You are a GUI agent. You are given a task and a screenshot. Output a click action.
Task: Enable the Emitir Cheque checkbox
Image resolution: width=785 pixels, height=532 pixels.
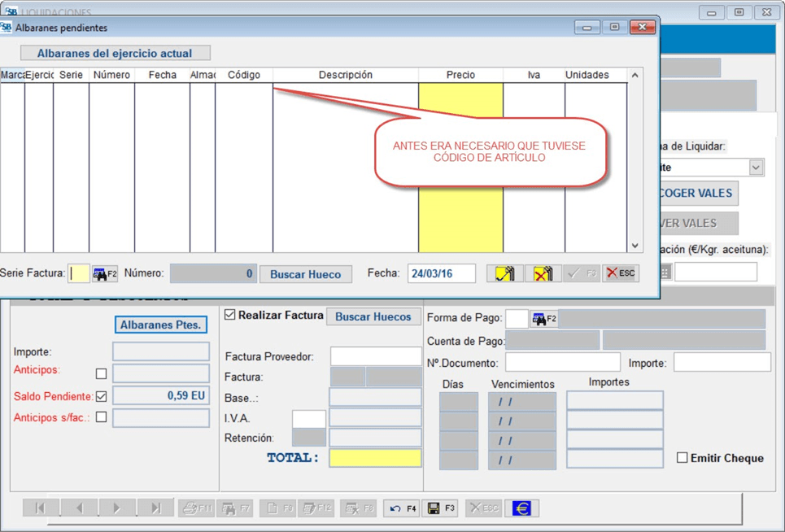682,458
